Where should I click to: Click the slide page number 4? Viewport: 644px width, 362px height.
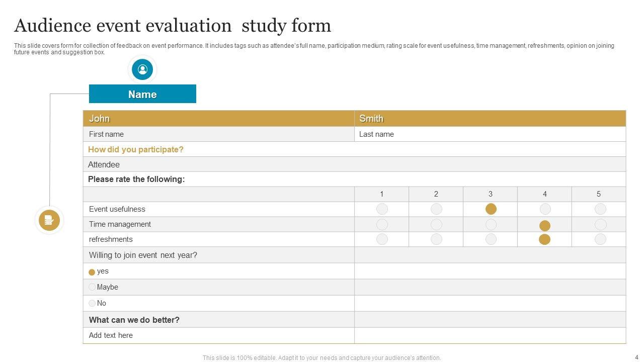[637, 357]
